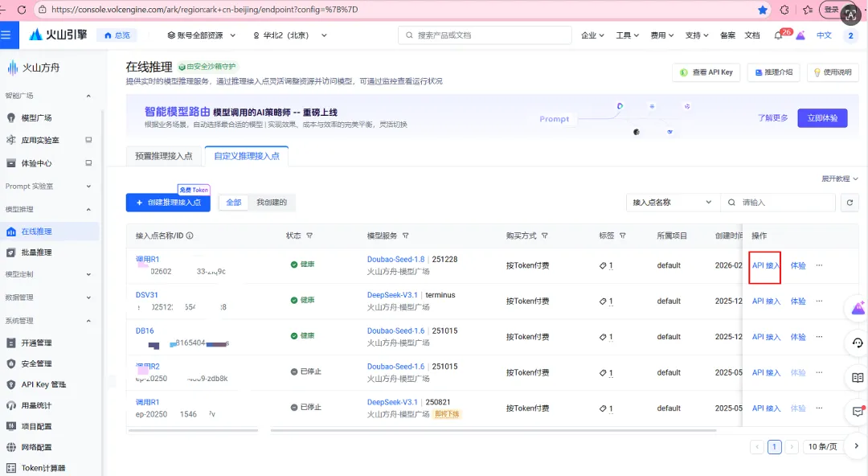Filter by 标签 column funnel icon
This screenshot has height=476, width=868.
(623, 236)
